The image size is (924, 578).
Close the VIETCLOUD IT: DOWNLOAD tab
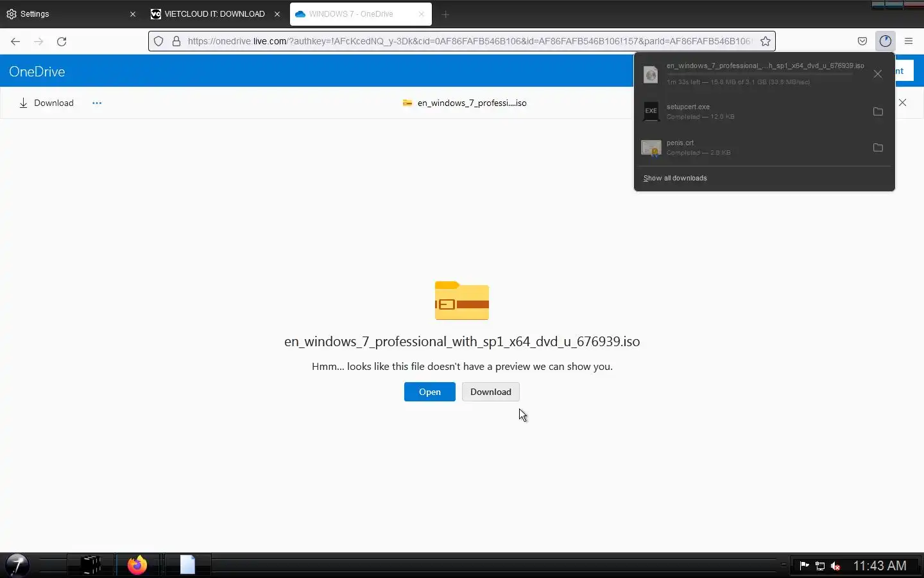pyautogui.click(x=277, y=14)
